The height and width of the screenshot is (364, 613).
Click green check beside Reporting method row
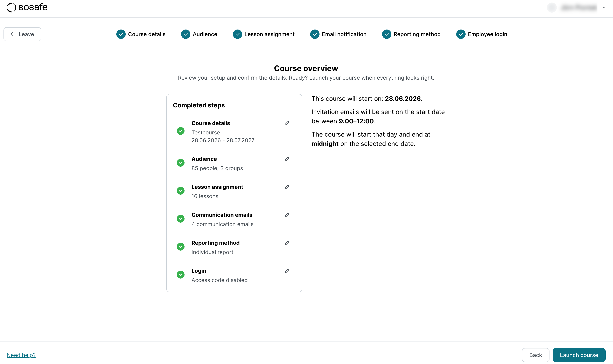181,247
